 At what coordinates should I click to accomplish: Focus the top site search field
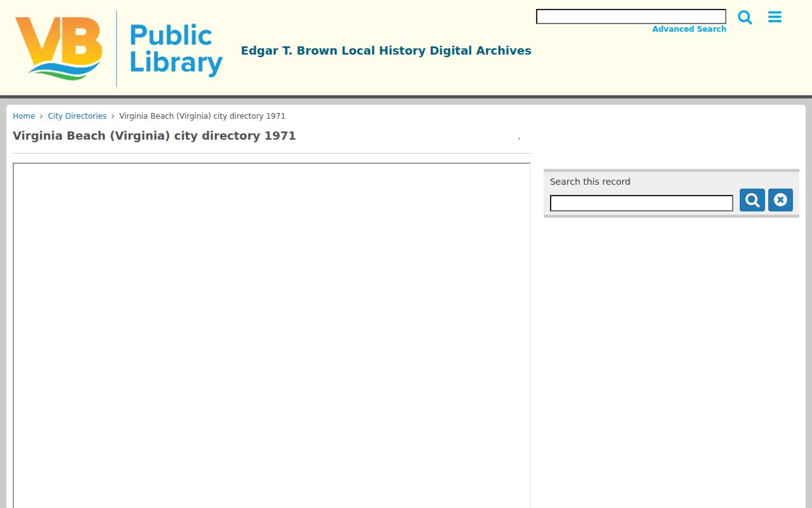click(x=631, y=17)
